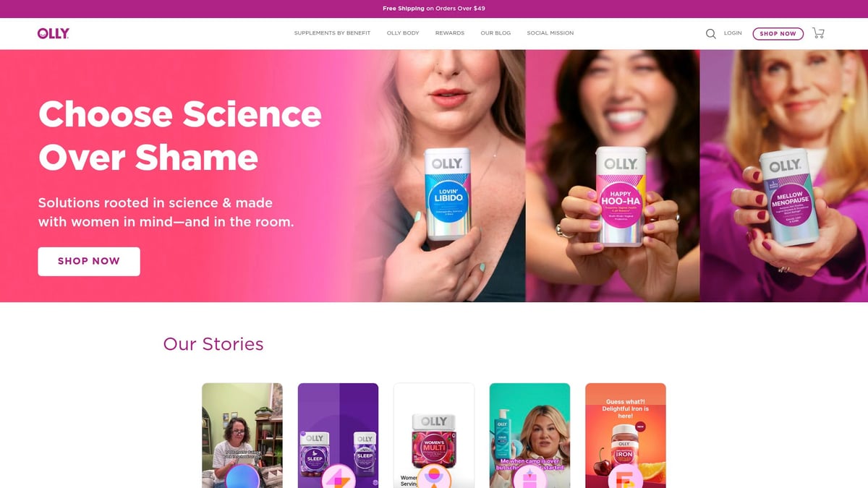Click the badge on the Women's Multi story

[x=433, y=478]
